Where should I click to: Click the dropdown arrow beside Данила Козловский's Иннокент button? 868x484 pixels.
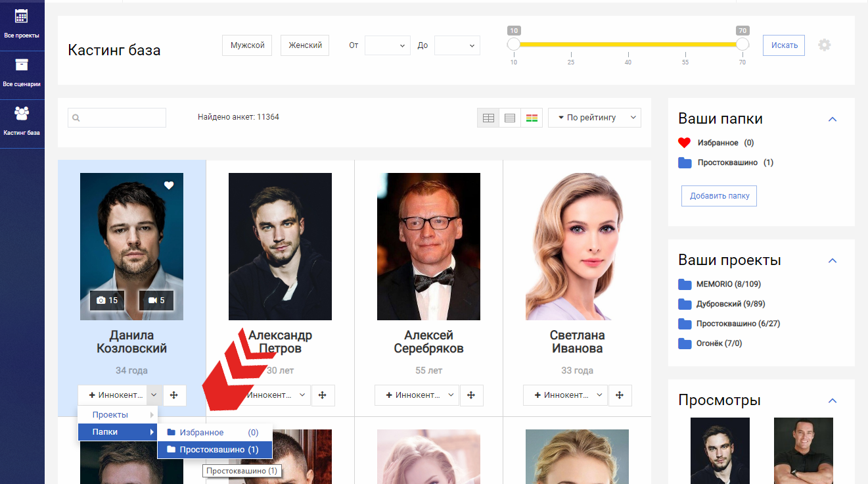pos(154,395)
